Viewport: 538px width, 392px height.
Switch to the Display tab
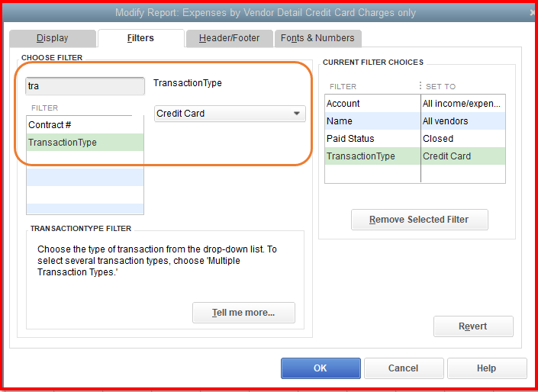pos(52,38)
